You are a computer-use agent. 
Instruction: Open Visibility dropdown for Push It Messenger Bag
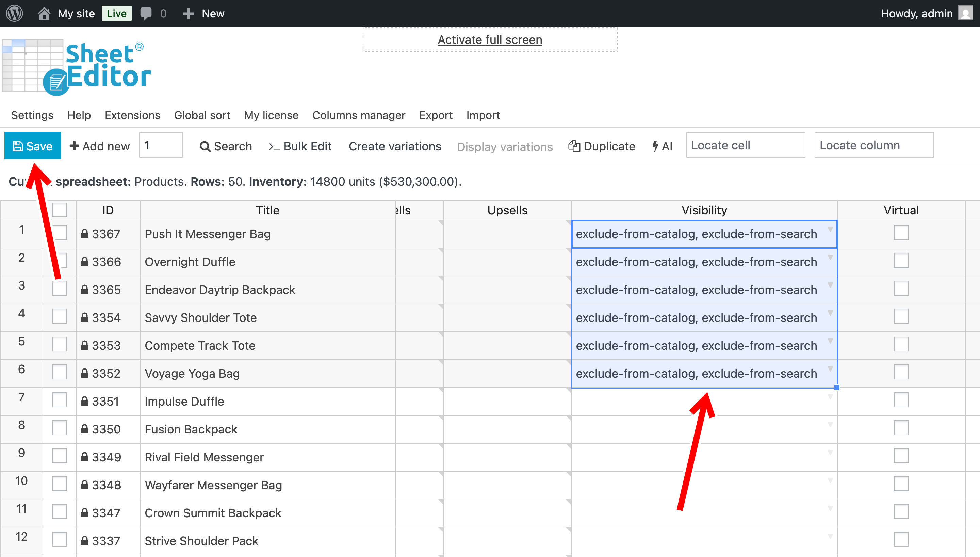(830, 230)
